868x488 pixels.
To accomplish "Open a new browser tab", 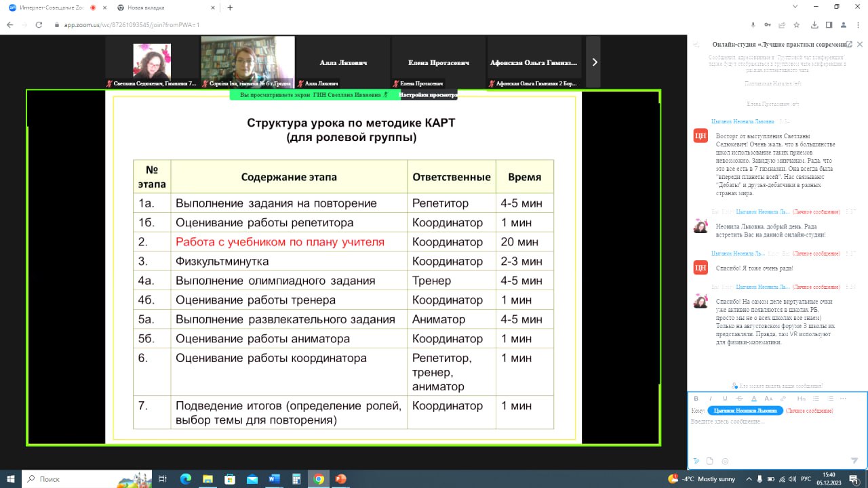I will 230,7.
